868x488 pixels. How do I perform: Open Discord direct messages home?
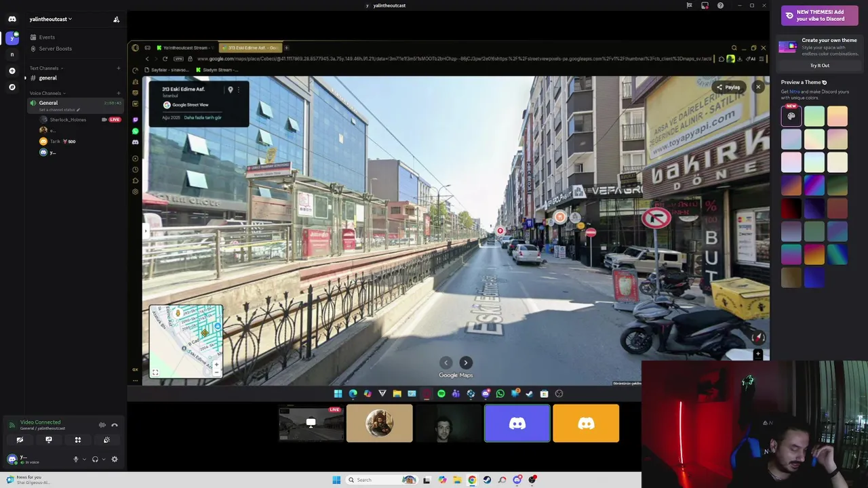pyautogui.click(x=12, y=19)
